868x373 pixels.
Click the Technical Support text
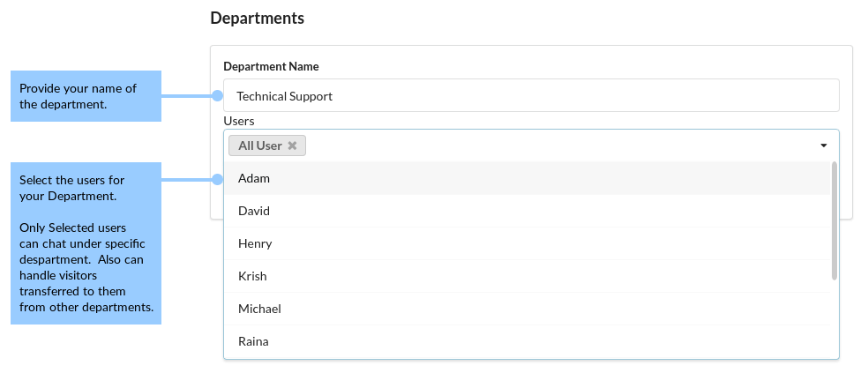[285, 96]
